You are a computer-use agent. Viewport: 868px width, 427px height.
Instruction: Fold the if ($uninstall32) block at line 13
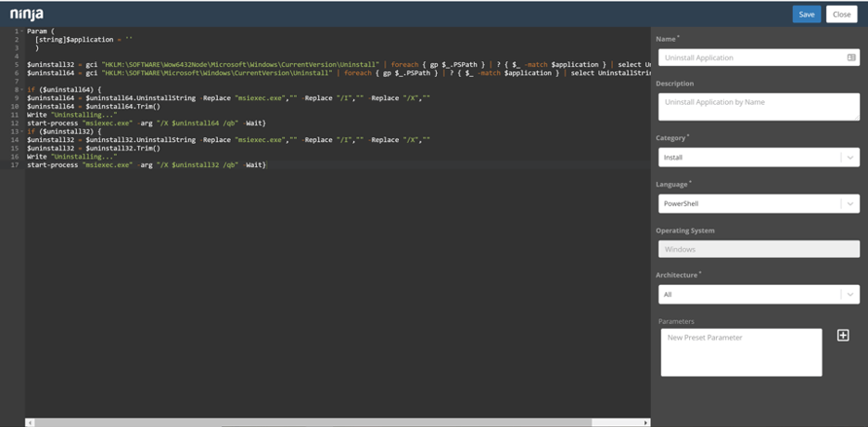(x=22, y=132)
